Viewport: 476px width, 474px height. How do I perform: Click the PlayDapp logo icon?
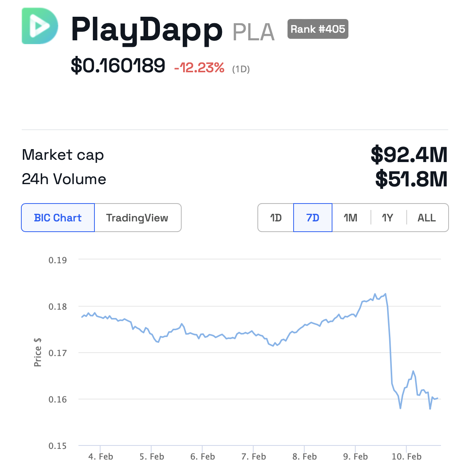(x=40, y=26)
